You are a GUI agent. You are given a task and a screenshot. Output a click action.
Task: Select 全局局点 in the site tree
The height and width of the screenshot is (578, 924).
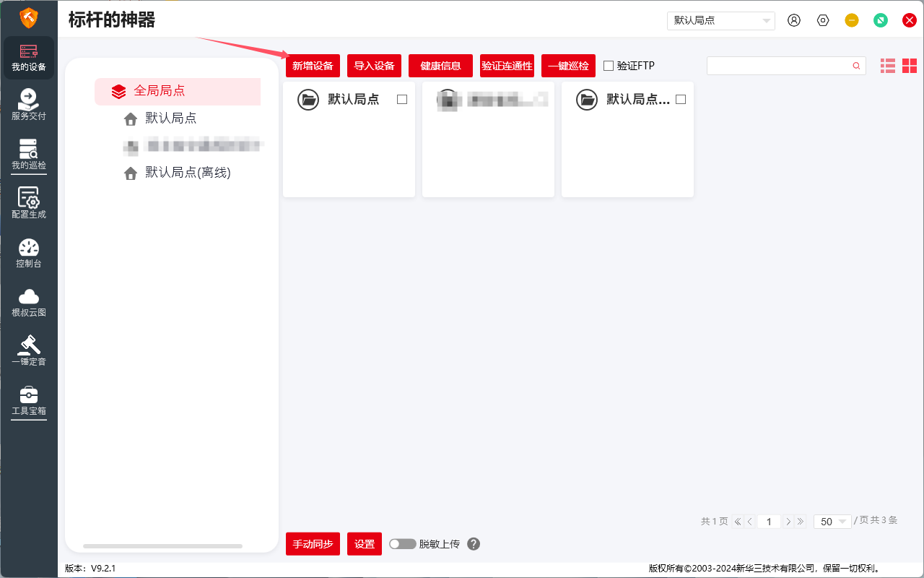159,91
